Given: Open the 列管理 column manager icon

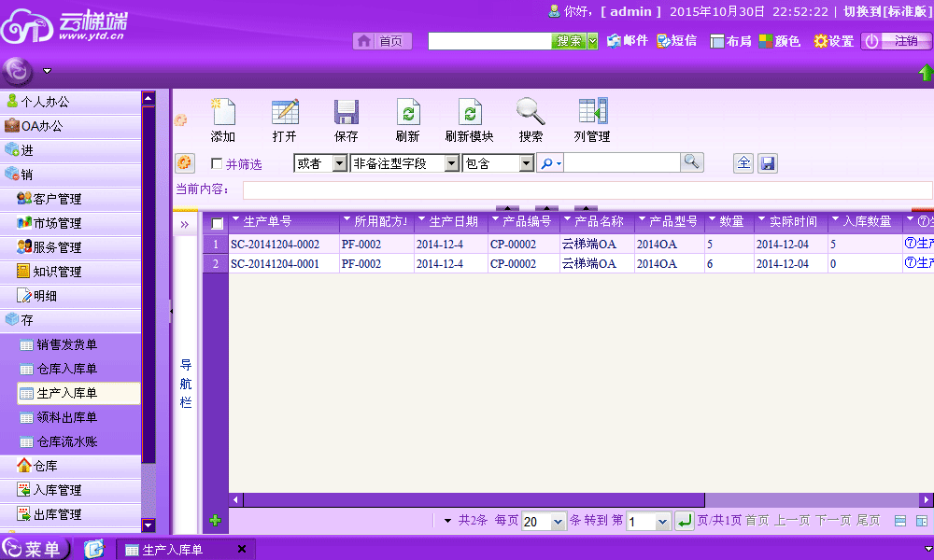Looking at the screenshot, I should click(592, 112).
